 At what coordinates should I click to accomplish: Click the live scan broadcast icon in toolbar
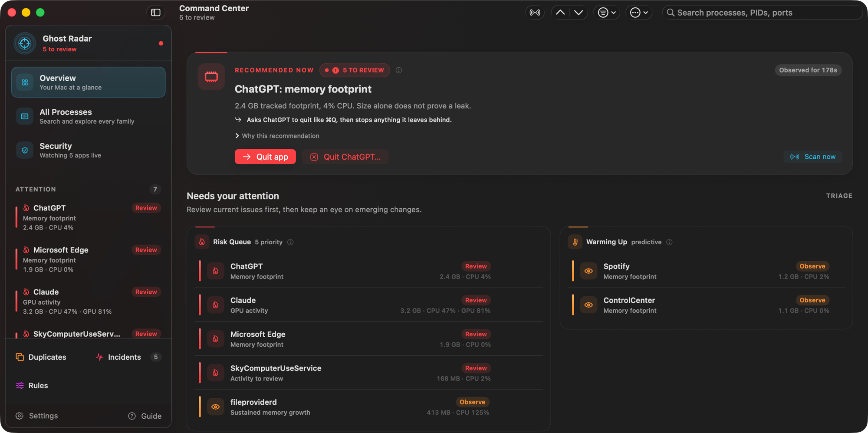pyautogui.click(x=535, y=13)
